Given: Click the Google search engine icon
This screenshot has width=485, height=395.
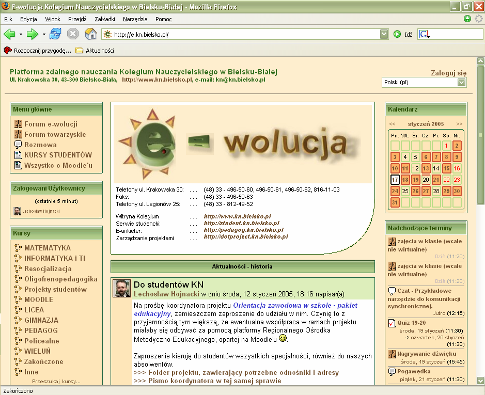Looking at the screenshot, I should (x=424, y=34).
